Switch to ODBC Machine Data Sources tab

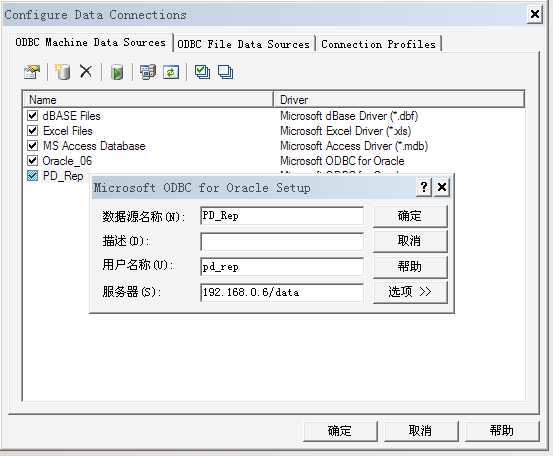[90, 43]
